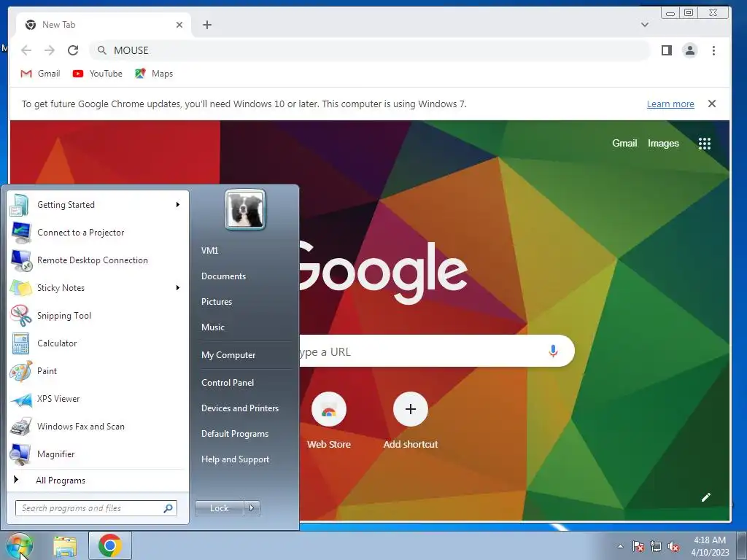Click the Google search box
Image resolution: width=747 pixels, height=560 pixels.
[436, 351]
